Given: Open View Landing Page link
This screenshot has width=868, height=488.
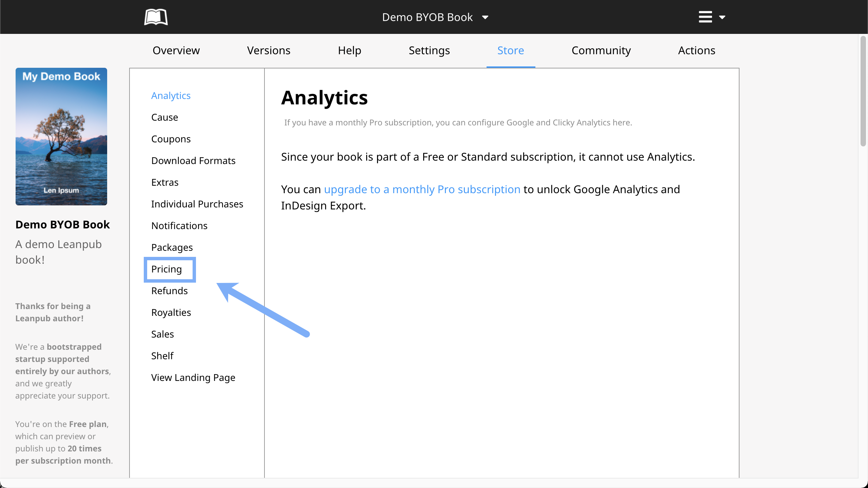Looking at the screenshot, I should (193, 378).
